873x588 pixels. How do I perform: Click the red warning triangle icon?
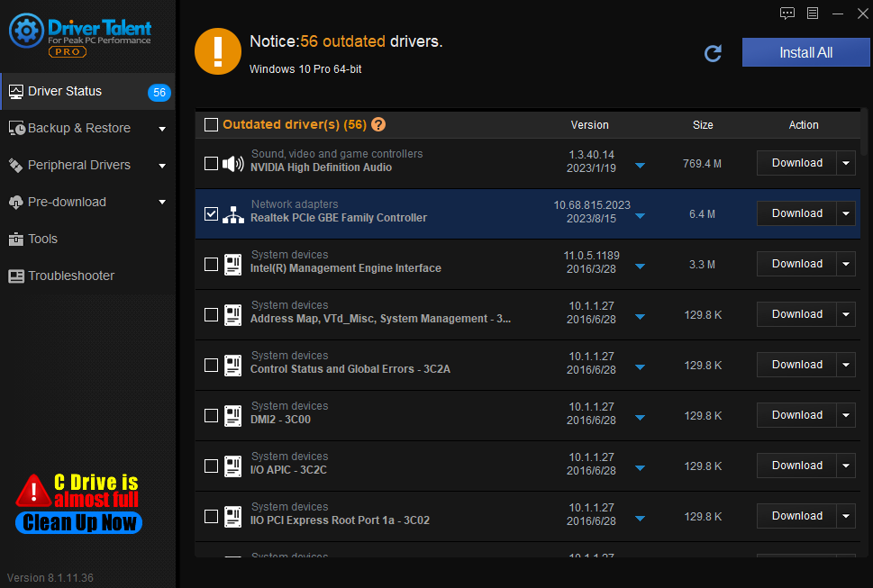33,492
